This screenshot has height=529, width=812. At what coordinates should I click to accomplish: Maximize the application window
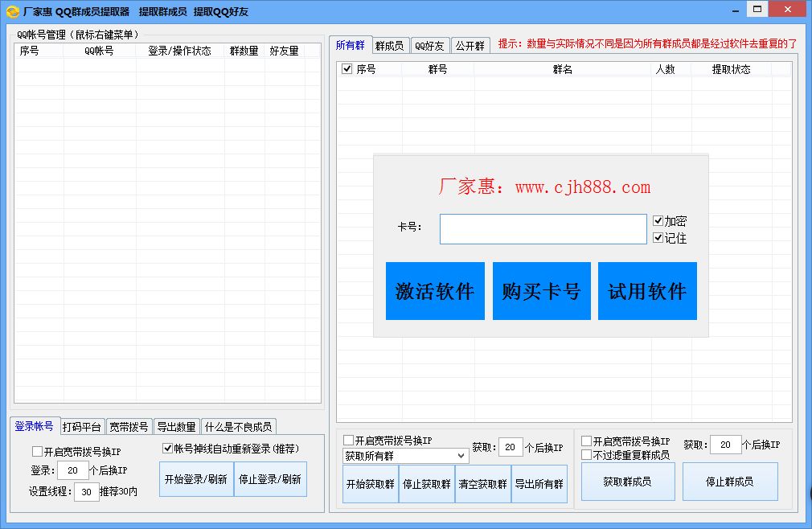[757, 10]
